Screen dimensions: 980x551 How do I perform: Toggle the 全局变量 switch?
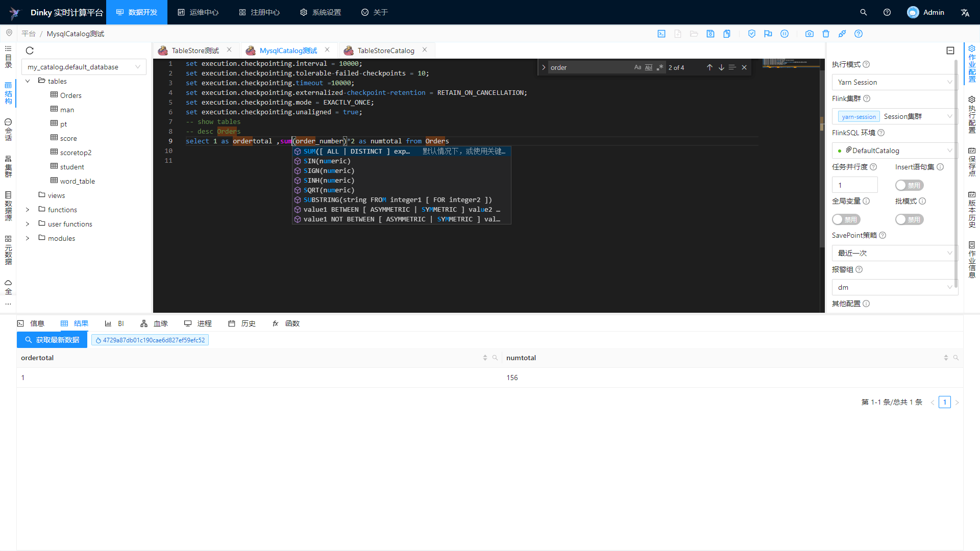(846, 219)
